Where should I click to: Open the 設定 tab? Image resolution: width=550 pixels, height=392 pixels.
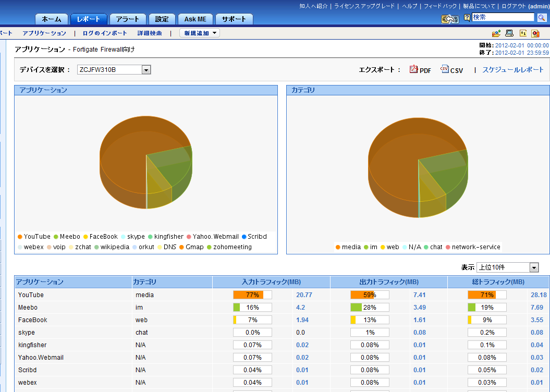[x=162, y=19]
